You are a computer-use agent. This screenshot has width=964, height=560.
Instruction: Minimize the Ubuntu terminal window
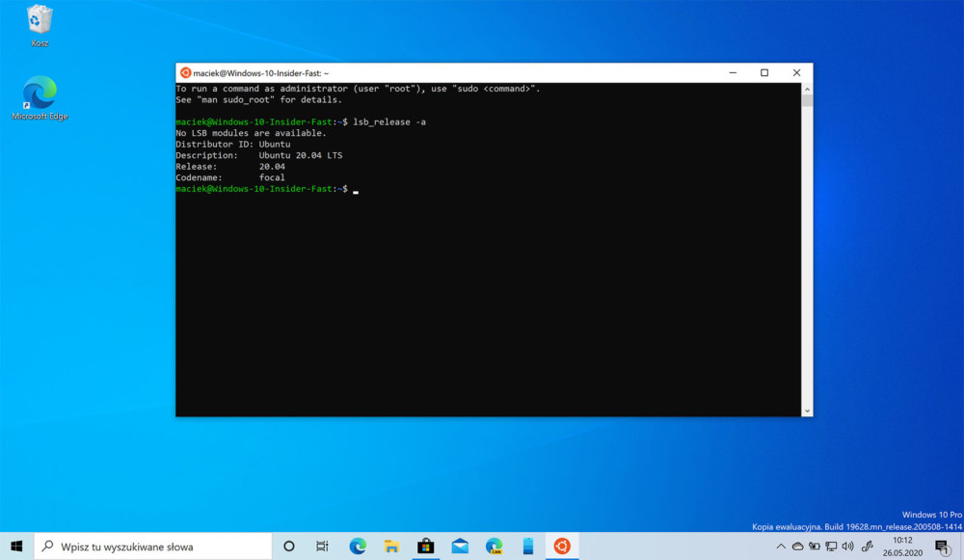coord(733,72)
